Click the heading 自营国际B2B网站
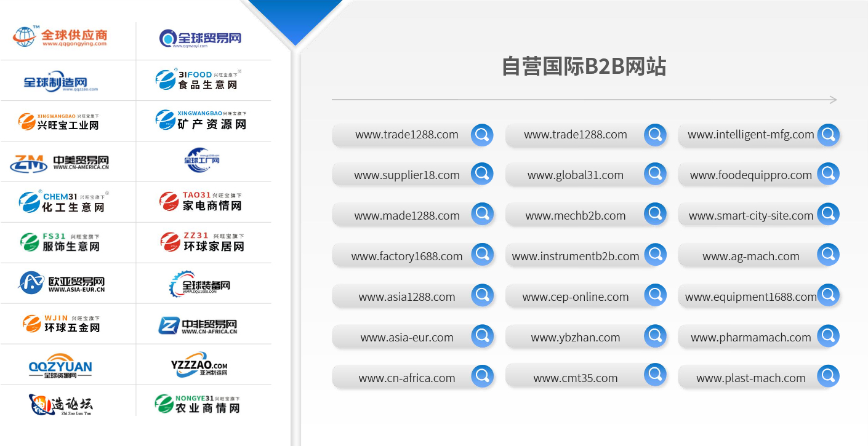868x446 pixels. 584,66
